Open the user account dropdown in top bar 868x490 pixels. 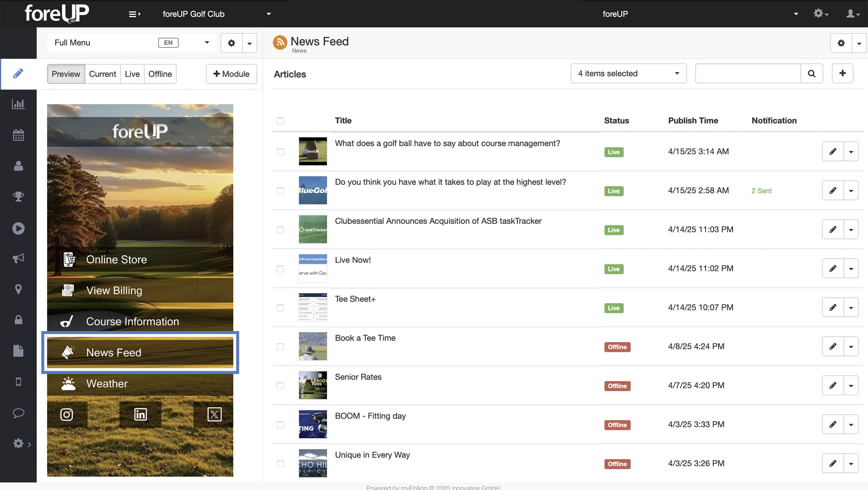(853, 14)
